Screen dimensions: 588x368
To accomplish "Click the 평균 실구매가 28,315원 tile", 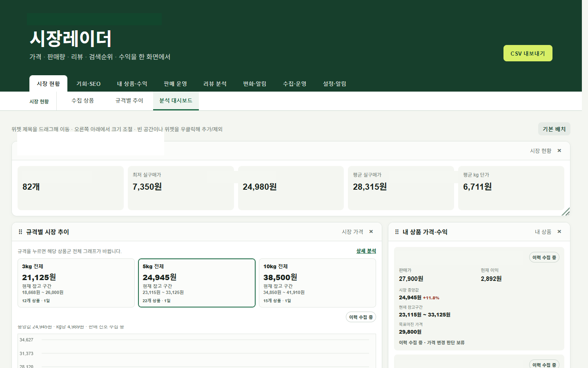I will (x=401, y=188).
